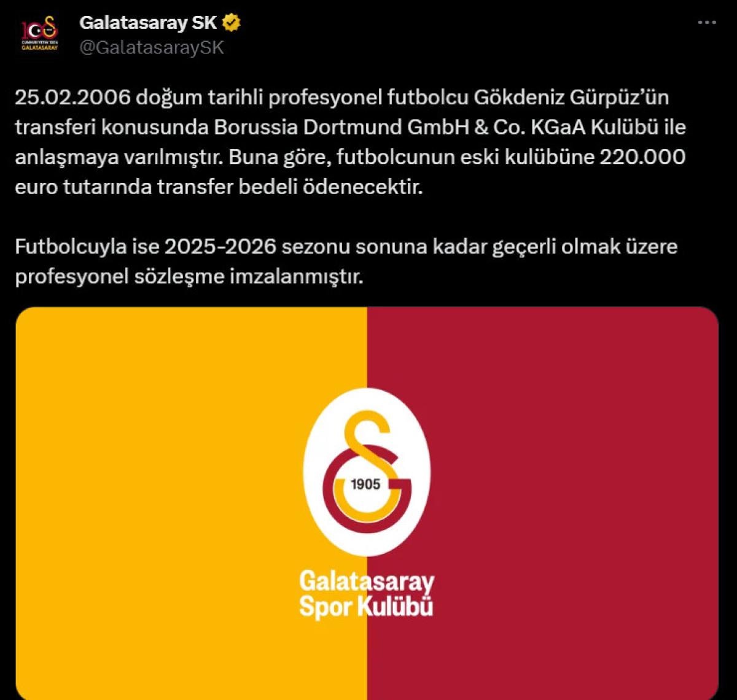The height and width of the screenshot is (700, 737).
Task: Click the 1905 year inside the crest
Action: pyautogui.click(x=365, y=484)
